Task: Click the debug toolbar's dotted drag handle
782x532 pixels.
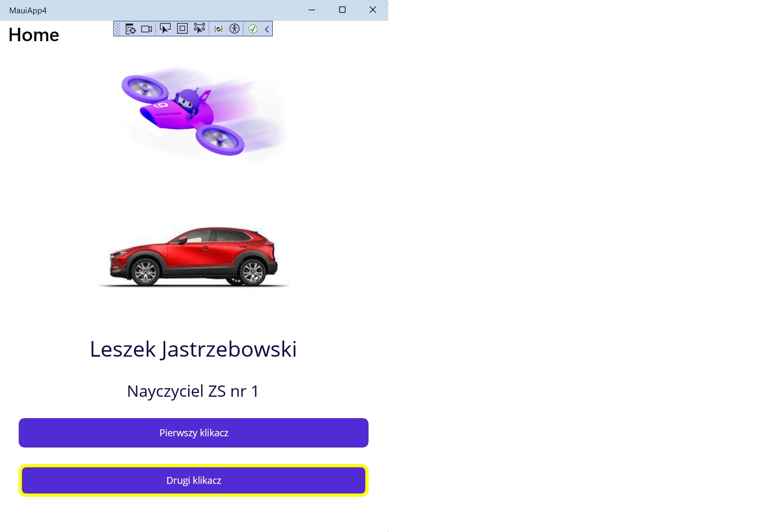Action: click(x=118, y=29)
